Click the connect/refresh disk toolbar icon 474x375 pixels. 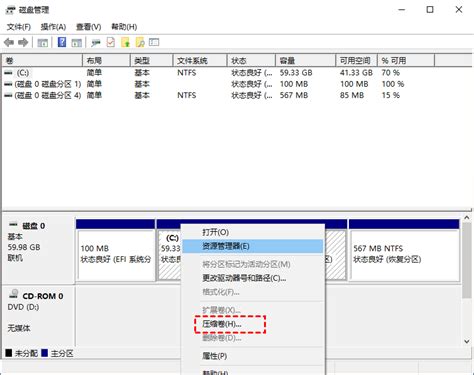pyautogui.click(x=96, y=43)
